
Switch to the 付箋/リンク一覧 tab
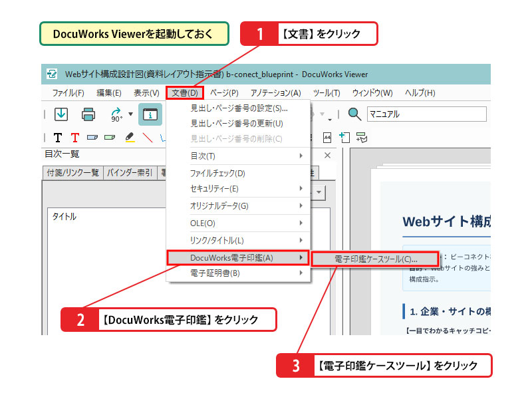[x=73, y=173]
